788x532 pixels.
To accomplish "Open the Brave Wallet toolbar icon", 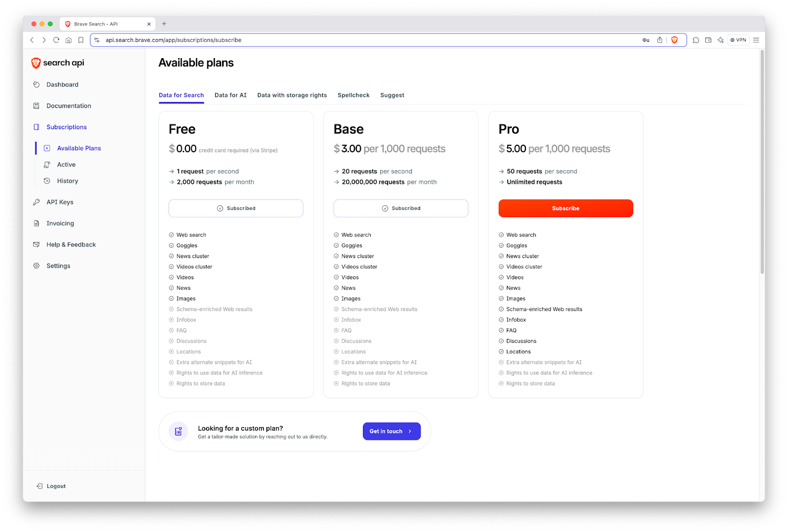I will 708,40.
